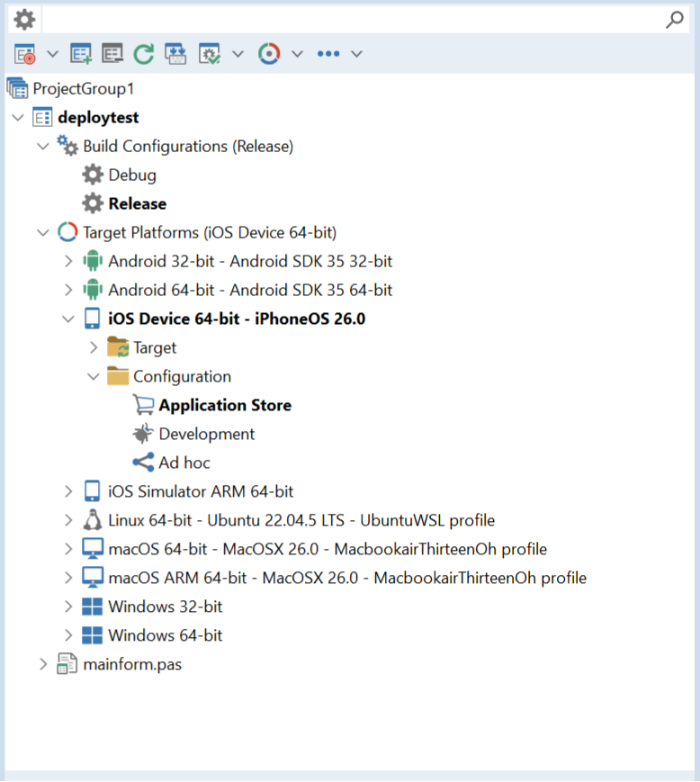The width and height of the screenshot is (700, 782).
Task: Collapse the deploytest project node
Action: coord(18,118)
